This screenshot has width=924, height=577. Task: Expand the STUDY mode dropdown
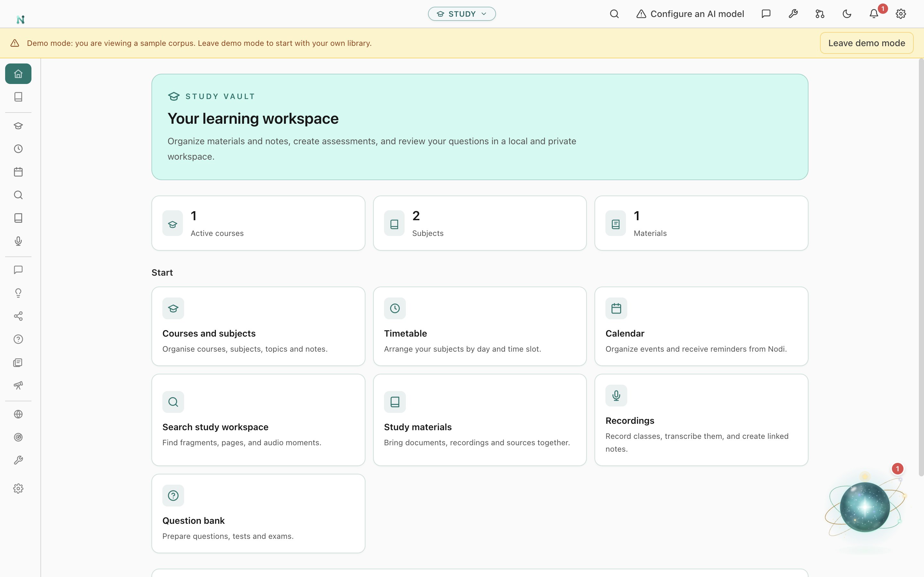(462, 14)
